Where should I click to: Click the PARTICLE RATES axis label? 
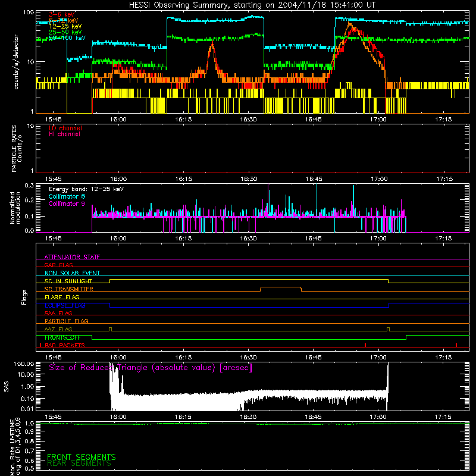[17, 149]
